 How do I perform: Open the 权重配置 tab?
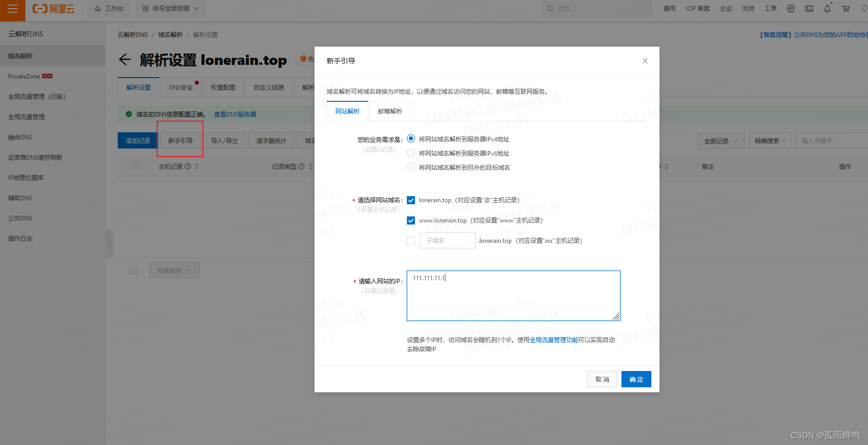click(x=223, y=87)
